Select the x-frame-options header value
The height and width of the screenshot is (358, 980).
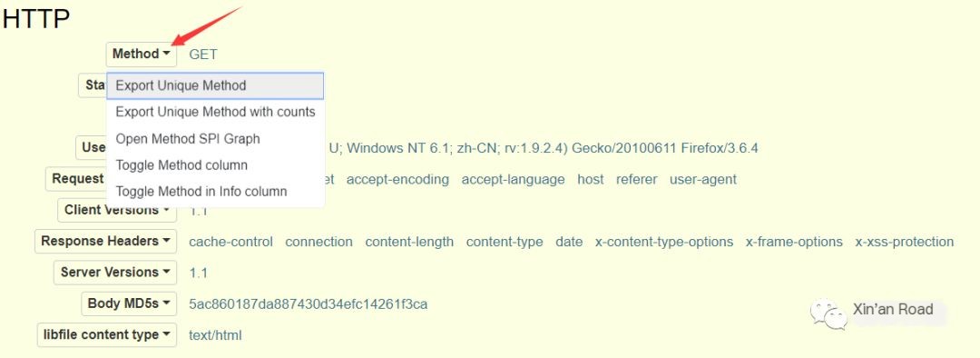click(x=794, y=242)
